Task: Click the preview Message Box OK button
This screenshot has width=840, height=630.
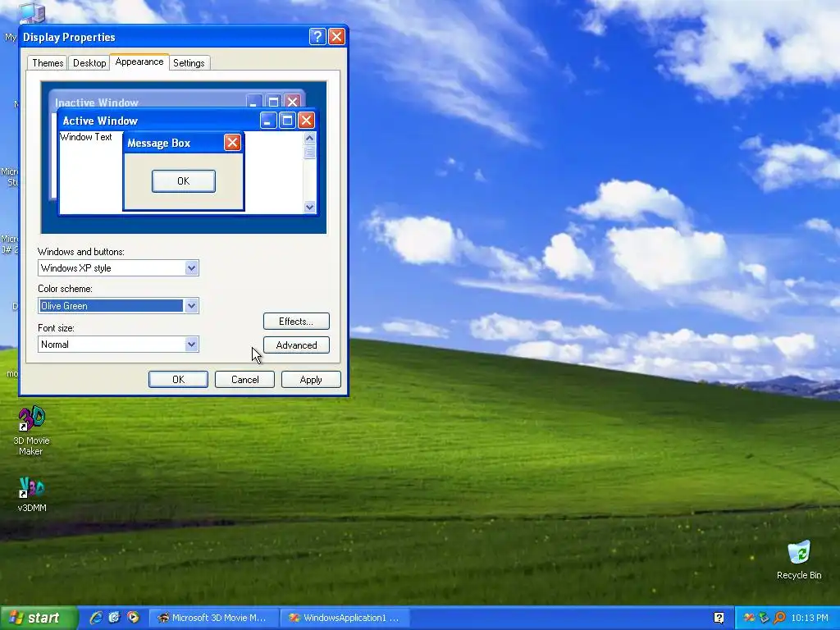Action: point(184,181)
